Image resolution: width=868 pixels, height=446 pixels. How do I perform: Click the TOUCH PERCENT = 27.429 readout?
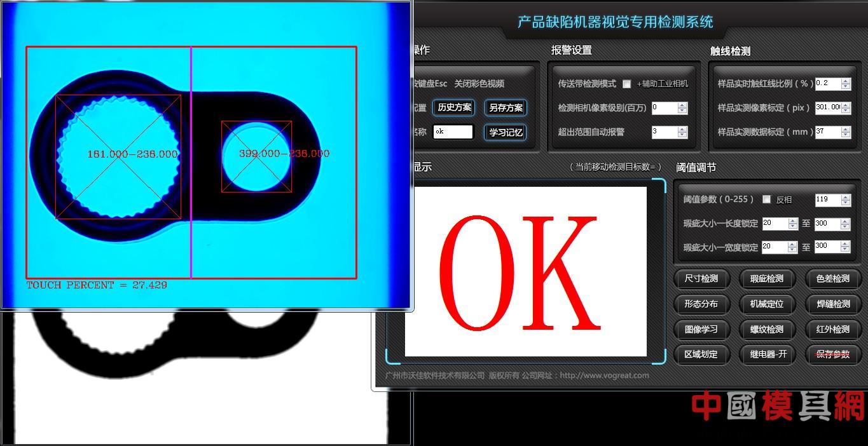97,285
